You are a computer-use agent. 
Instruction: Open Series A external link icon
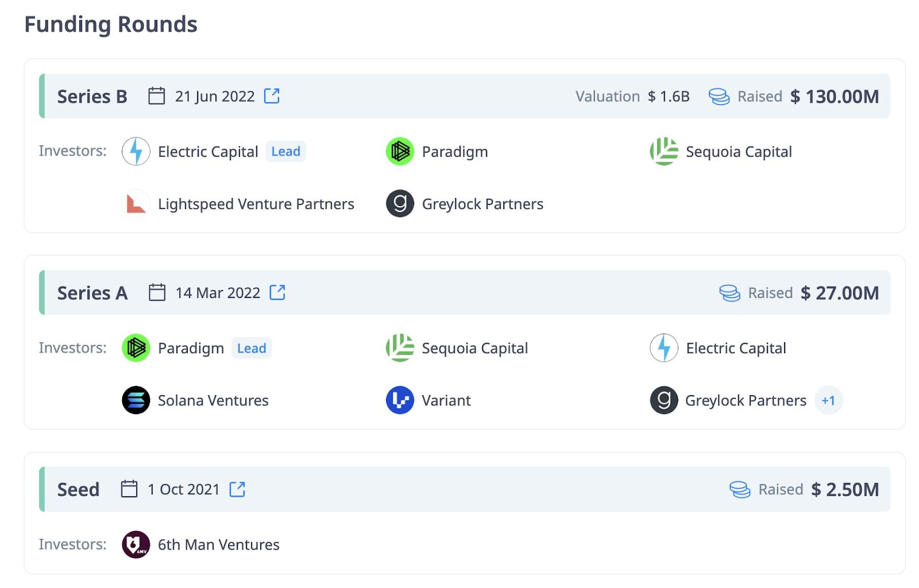[277, 292]
